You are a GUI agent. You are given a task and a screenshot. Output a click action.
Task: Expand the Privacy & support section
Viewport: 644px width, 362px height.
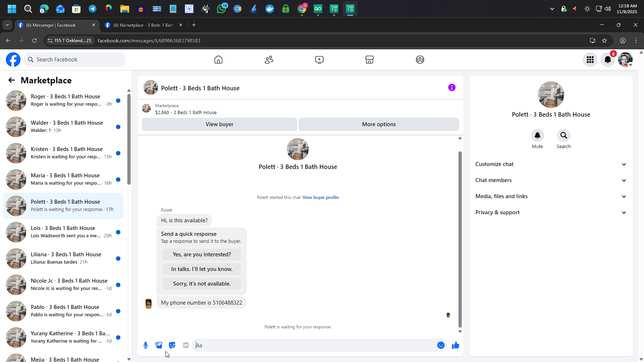point(551,212)
